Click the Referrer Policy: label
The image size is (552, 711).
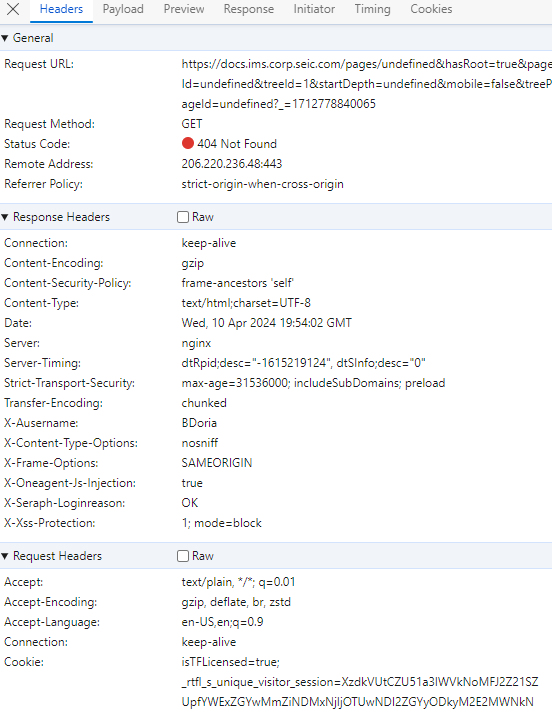point(44,184)
